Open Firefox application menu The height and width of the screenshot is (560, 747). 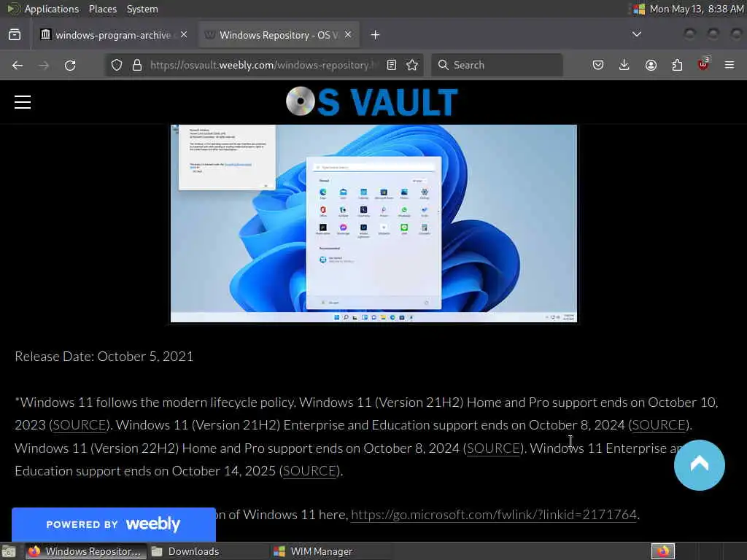pos(729,65)
